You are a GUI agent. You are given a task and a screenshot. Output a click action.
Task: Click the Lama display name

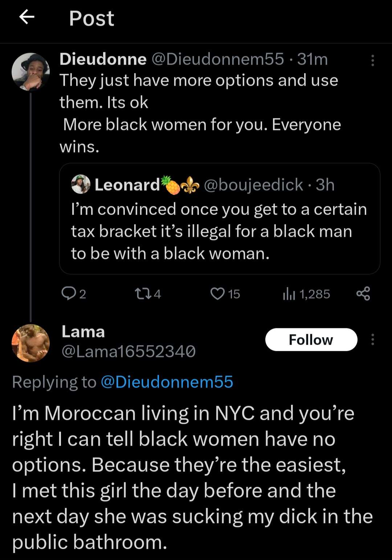(83, 332)
